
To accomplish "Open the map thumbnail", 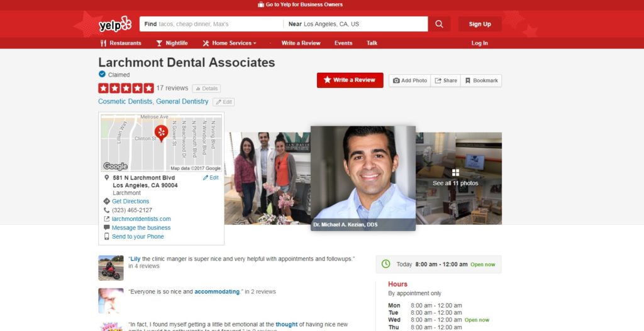I will point(162,143).
